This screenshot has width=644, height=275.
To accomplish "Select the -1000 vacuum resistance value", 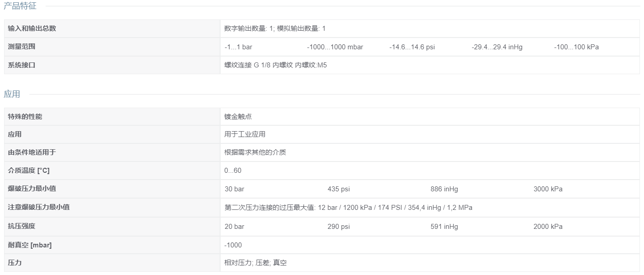I will pyautogui.click(x=233, y=245).
